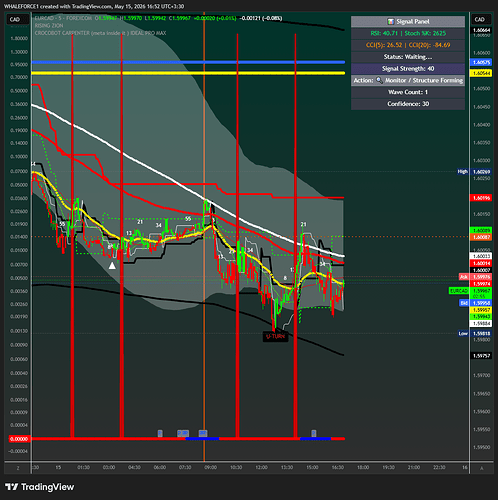The width and height of the screenshot is (498, 500).
Task: Open the left-side CAD currency selector
Action: 15,19
